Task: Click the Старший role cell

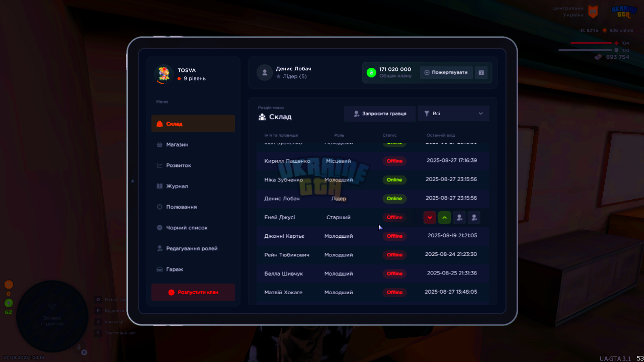Action: (339, 217)
